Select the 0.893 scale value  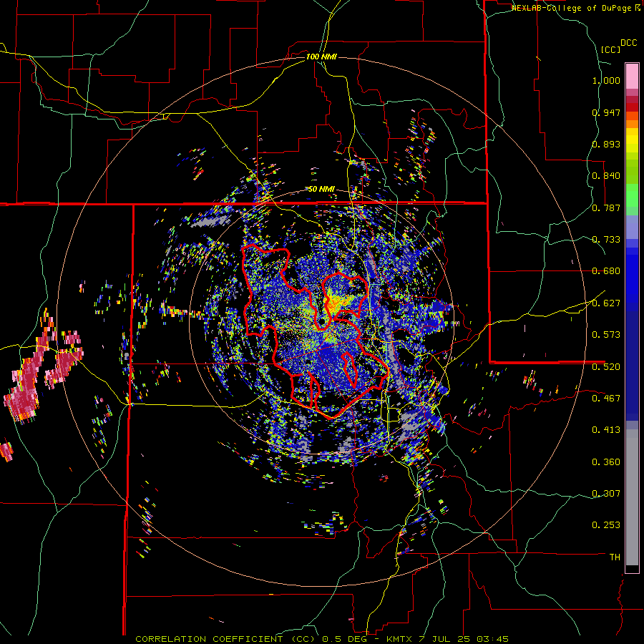(606, 144)
